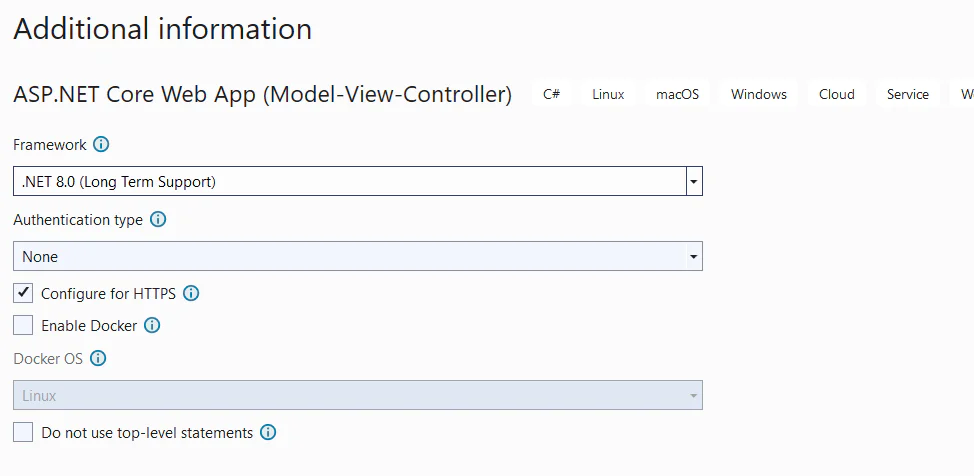Click the Windows platform tag
The image size is (974, 476).
point(758,94)
